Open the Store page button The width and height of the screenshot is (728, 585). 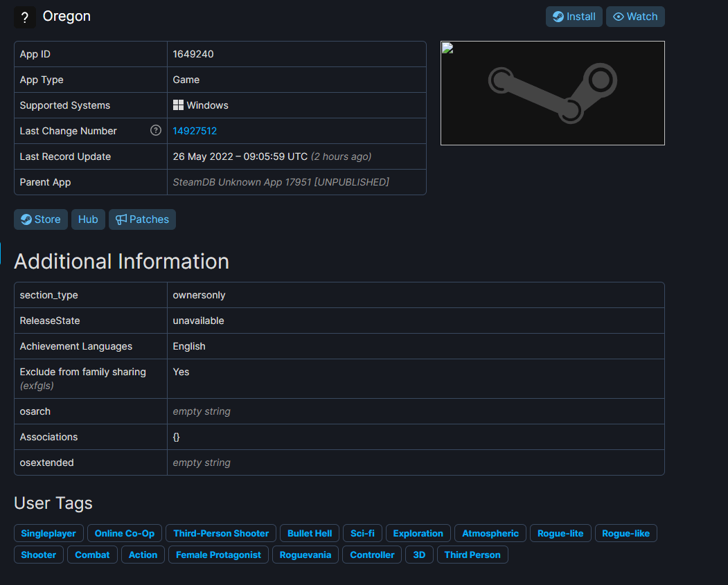pos(41,219)
